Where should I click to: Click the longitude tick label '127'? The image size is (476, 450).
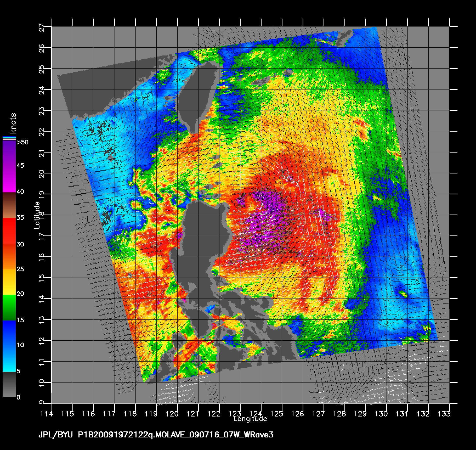pos(318,414)
